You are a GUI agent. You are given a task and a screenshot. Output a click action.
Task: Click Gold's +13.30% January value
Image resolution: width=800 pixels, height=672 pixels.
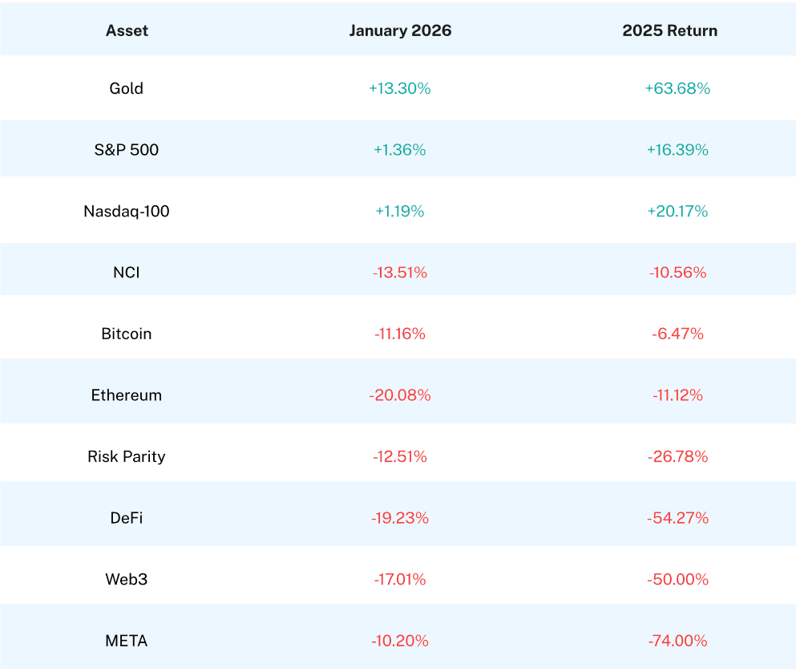click(x=400, y=88)
